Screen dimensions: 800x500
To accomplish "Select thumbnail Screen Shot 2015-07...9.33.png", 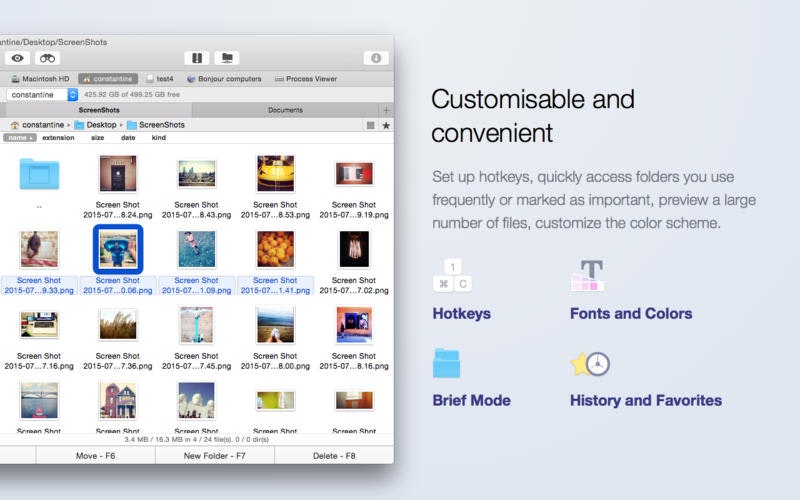I will coord(39,249).
